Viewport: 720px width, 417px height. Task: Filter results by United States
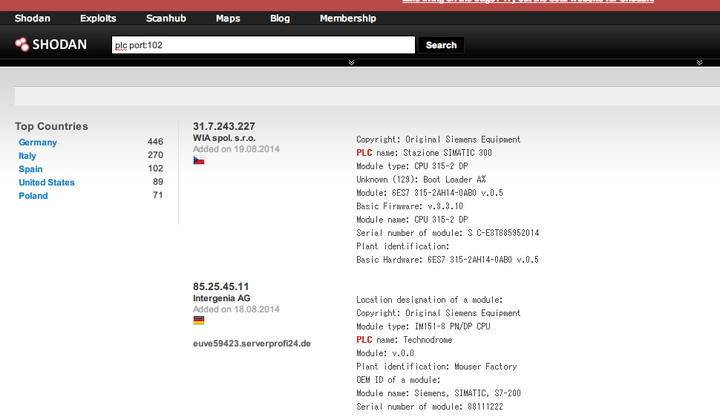[46, 182]
